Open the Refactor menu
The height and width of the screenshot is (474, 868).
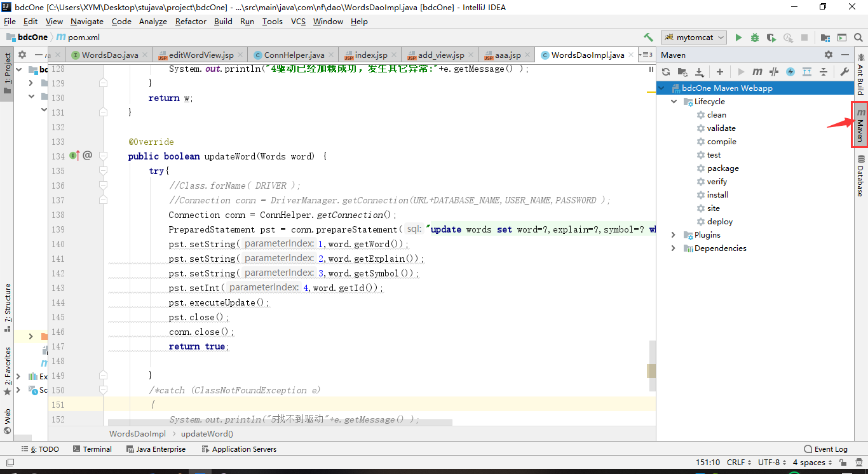tap(191, 21)
